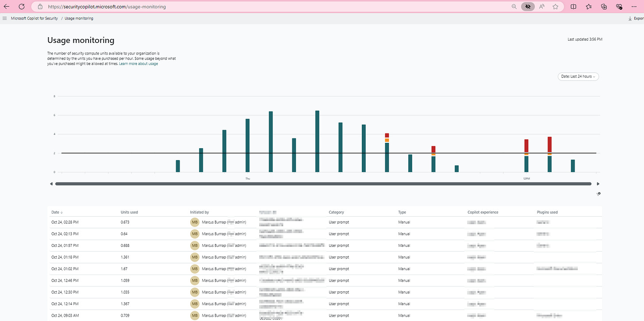Screen dimensions: 644x321
Task: Click the Type column header
Action: (x=402, y=212)
